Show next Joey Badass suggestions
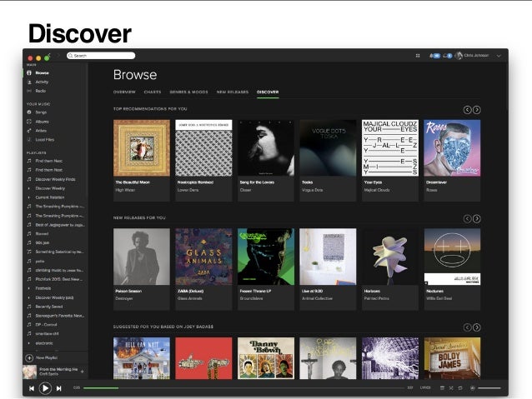 pyautogui.click(x=477, y=327)
